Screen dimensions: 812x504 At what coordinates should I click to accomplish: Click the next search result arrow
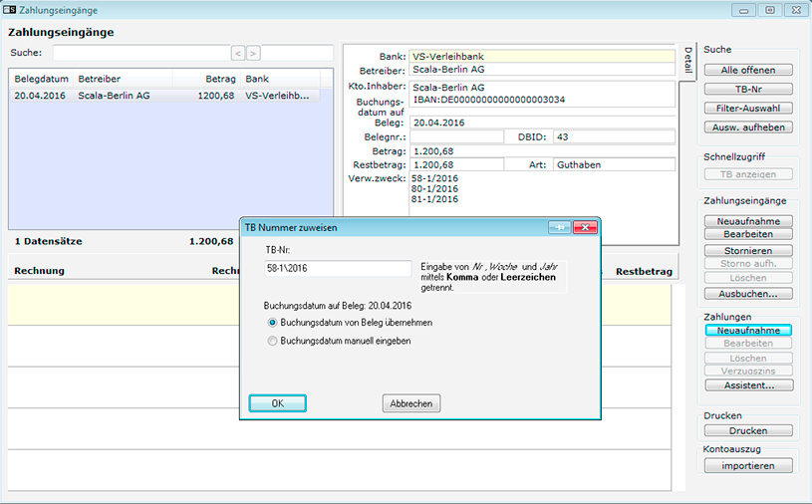coord(253,53)
